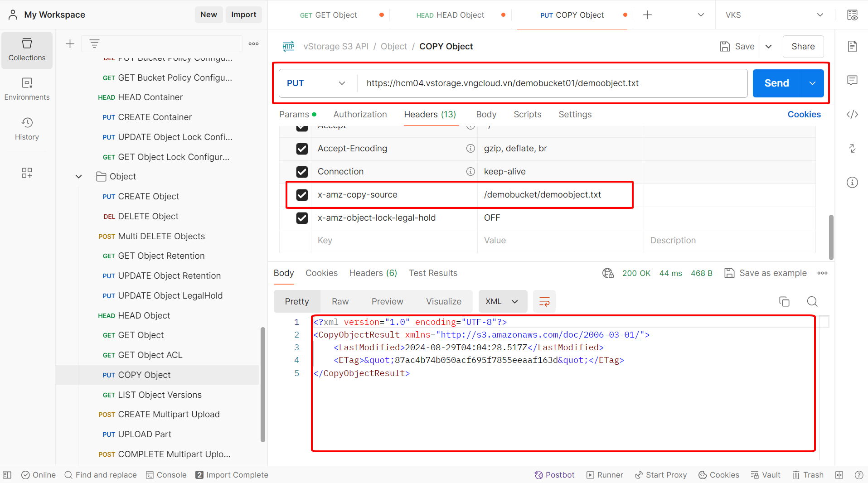Screen dimensions: 868x483
Task: Open the Environments sidebar panel
Action: point(27,89)
